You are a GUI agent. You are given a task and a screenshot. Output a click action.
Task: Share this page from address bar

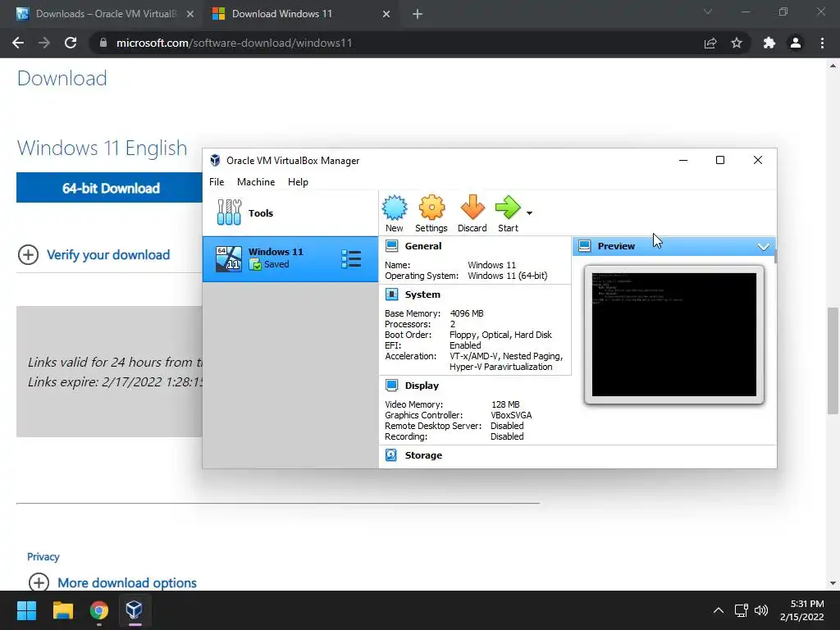pyautogui.click(x=710, y=43)
